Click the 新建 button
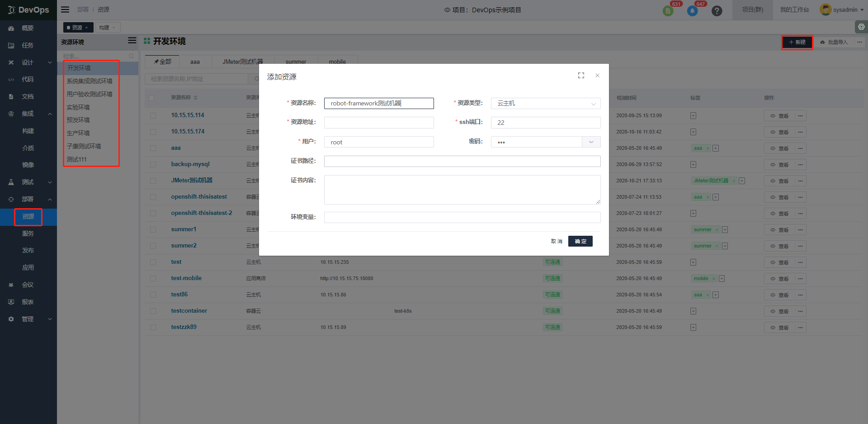 (x=797, y=42)
